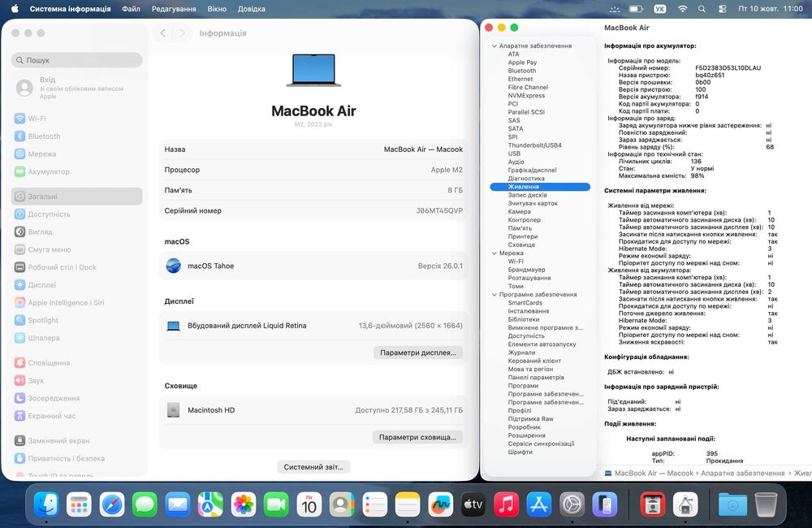This screenshot has height=528, width=812.
Task: Click the Параметри дисплея… button
Action: [x=418, y=353]
